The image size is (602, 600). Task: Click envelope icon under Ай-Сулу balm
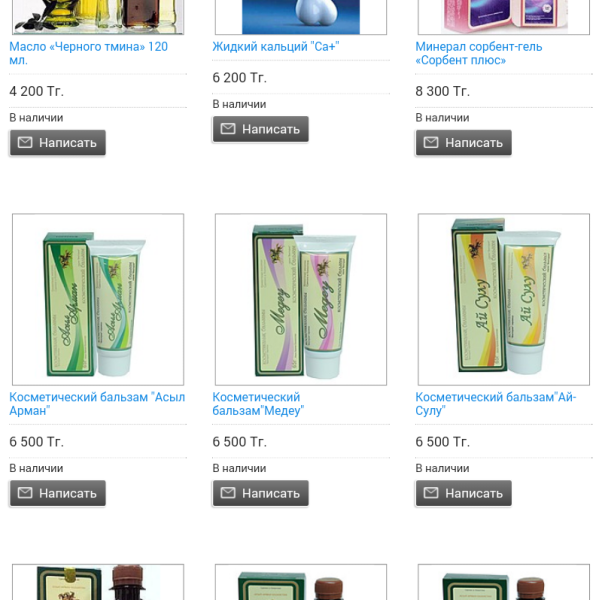click(x=431, y=493)
